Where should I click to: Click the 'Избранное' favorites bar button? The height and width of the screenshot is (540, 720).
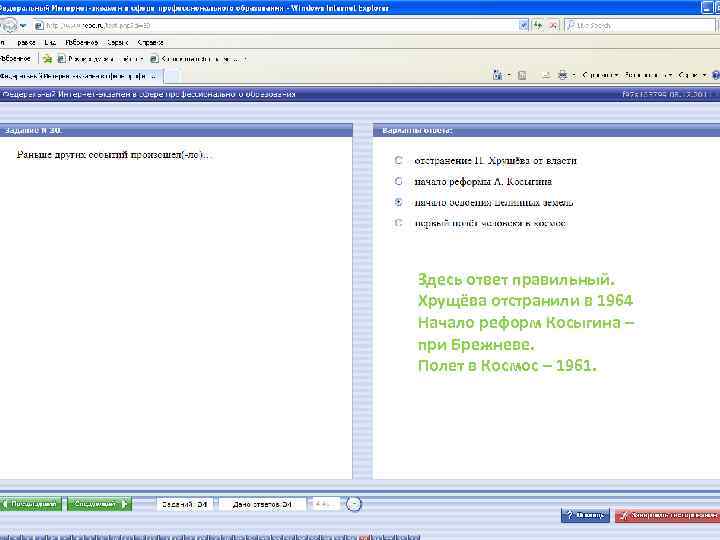click(15, 58)
